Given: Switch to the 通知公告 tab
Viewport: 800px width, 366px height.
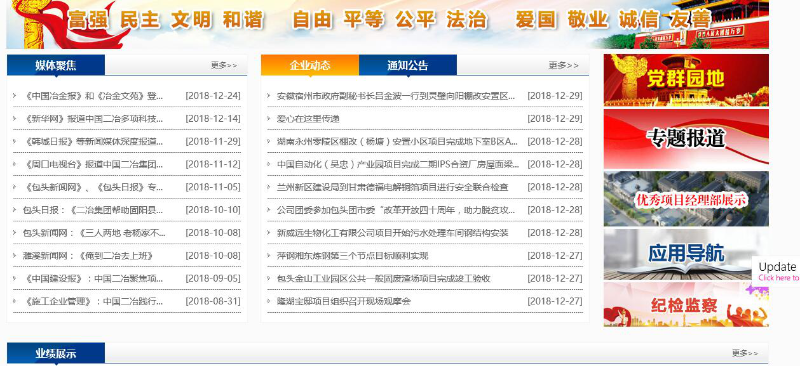Looking at the screenshot, I should tap(408, 65).
